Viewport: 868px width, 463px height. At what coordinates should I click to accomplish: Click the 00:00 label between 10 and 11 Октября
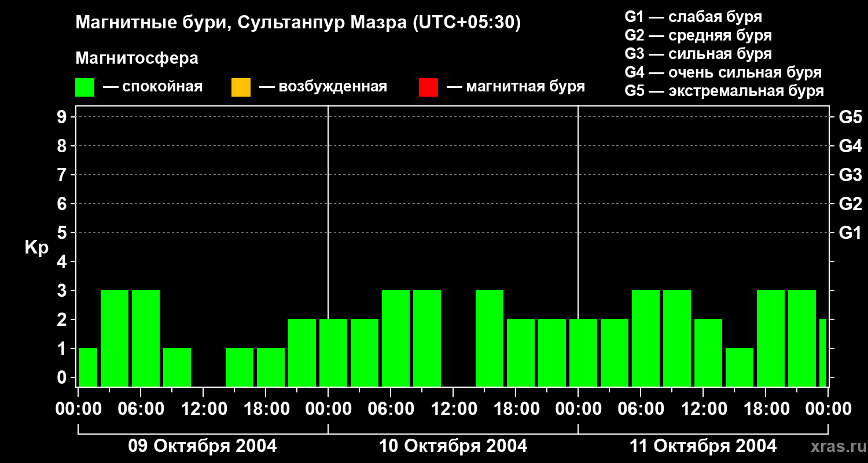578,409
